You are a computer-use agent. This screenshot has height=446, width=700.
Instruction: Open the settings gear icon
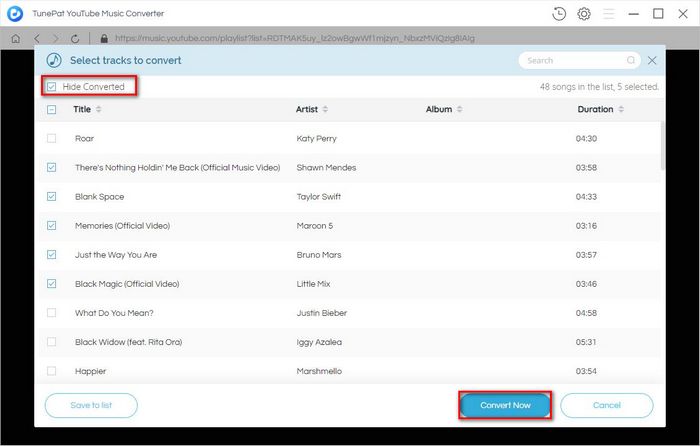[x=584, y=14]
